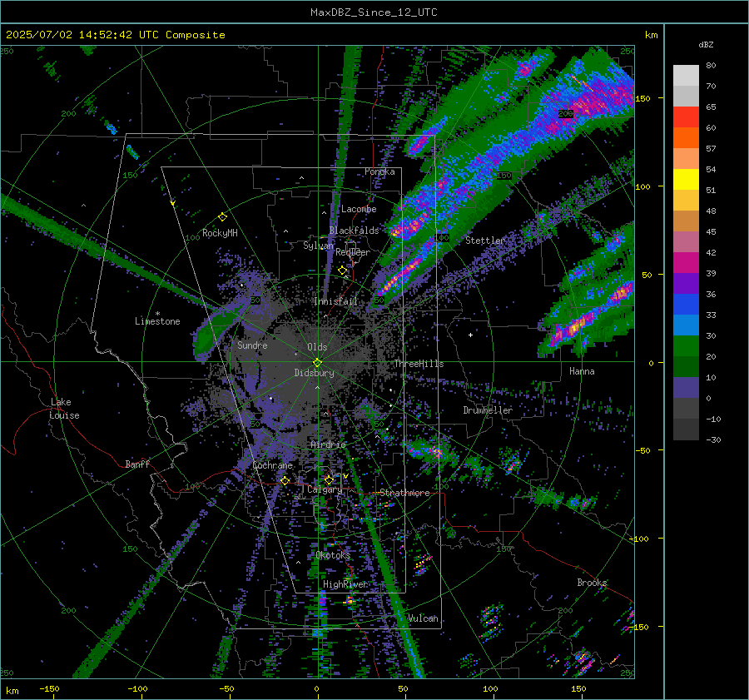The height and width of the screenshot is (700, 749).
Task: Click the radar-site diamond marker between Olds and Didsbury
Action: [x=317, y=362]
